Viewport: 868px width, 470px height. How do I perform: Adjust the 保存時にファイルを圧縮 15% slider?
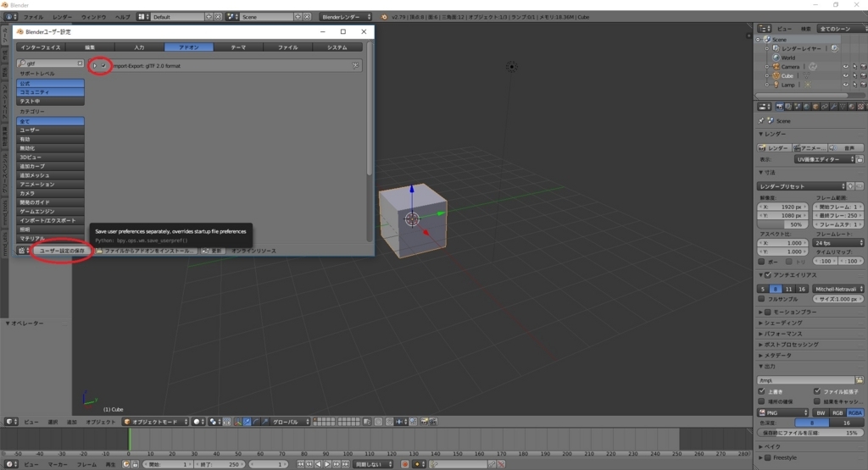[810, 433]
